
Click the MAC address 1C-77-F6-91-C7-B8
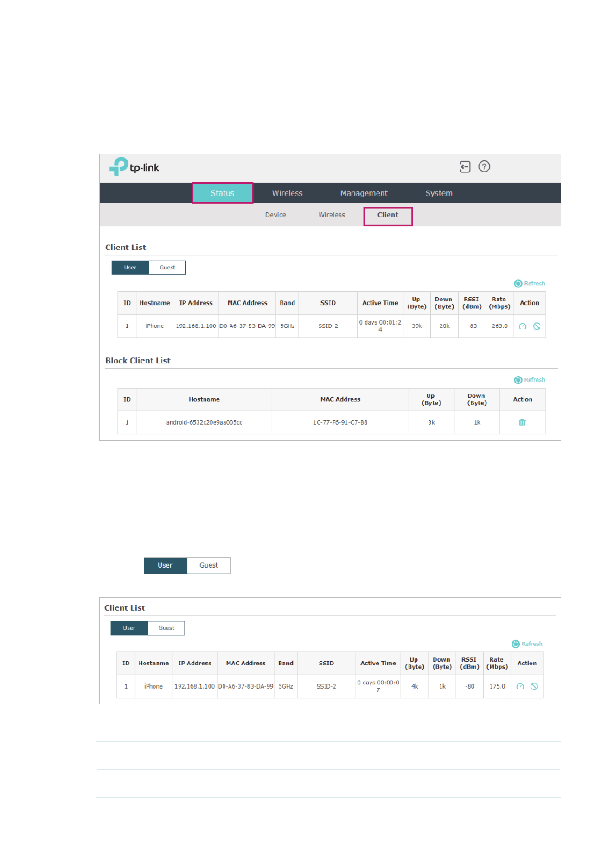pos(340,422)
